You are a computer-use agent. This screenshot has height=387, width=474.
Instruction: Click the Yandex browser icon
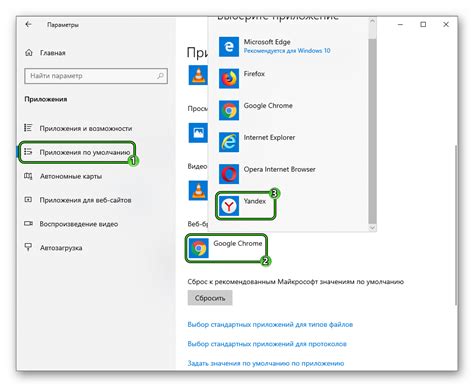pyautogui.click(x=229, y=206)
